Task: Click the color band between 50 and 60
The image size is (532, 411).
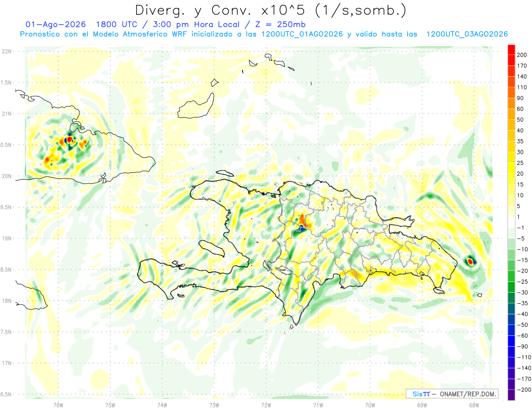Action: pos(512,114)
